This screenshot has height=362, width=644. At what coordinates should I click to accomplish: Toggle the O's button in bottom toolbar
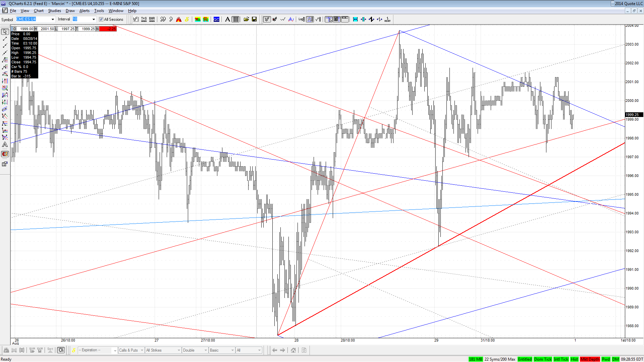point(61,350)
